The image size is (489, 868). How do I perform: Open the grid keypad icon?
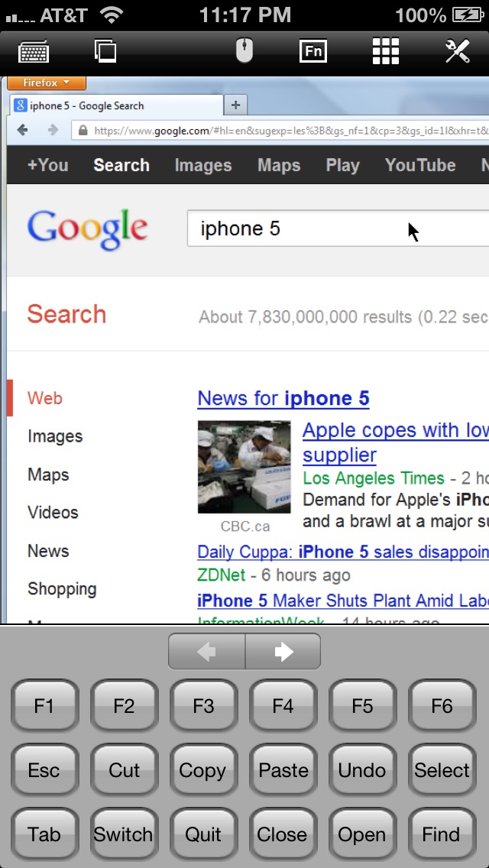point(385,51)
